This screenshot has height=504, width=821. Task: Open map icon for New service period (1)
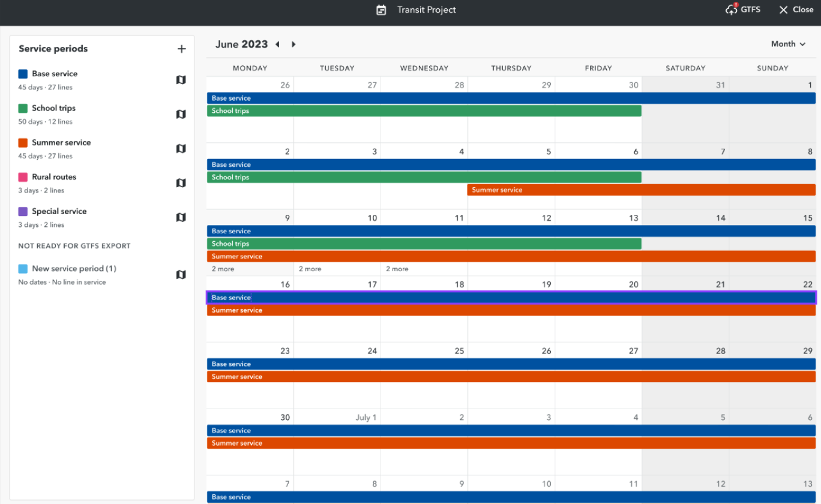click(181, 275)
